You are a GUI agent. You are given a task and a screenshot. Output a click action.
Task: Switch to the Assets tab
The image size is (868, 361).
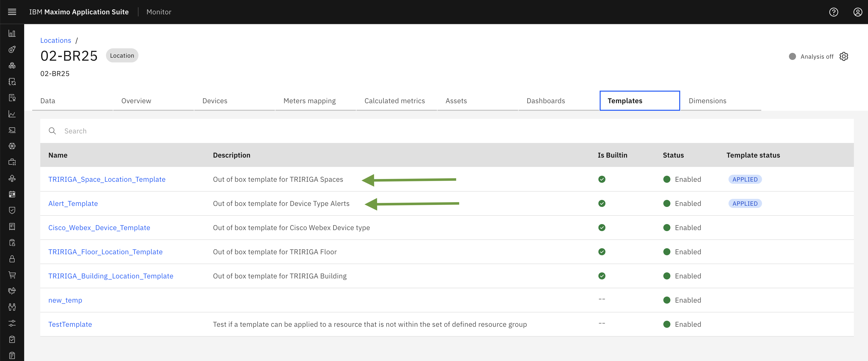[478, 101]
